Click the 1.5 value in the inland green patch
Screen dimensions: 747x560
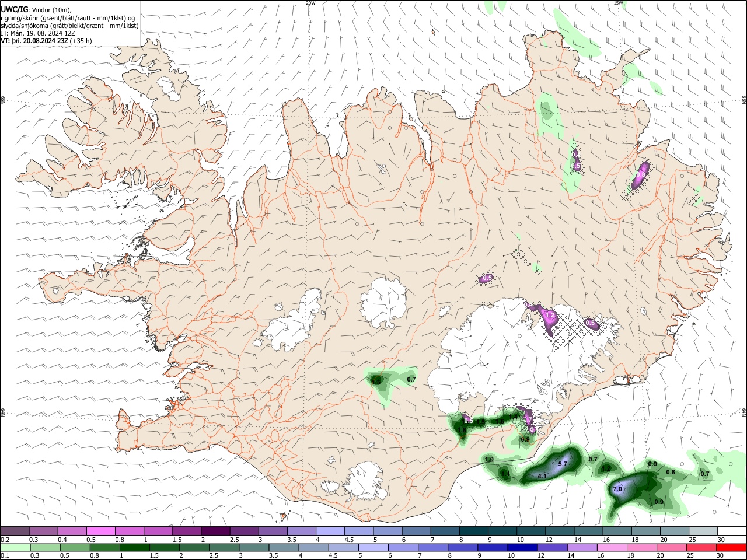click(x=376, y=382)
